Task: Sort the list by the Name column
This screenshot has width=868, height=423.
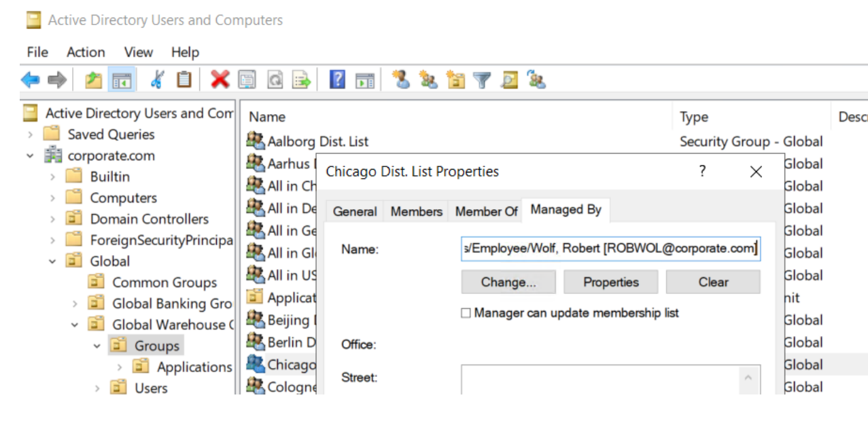Action: point(456,117)
